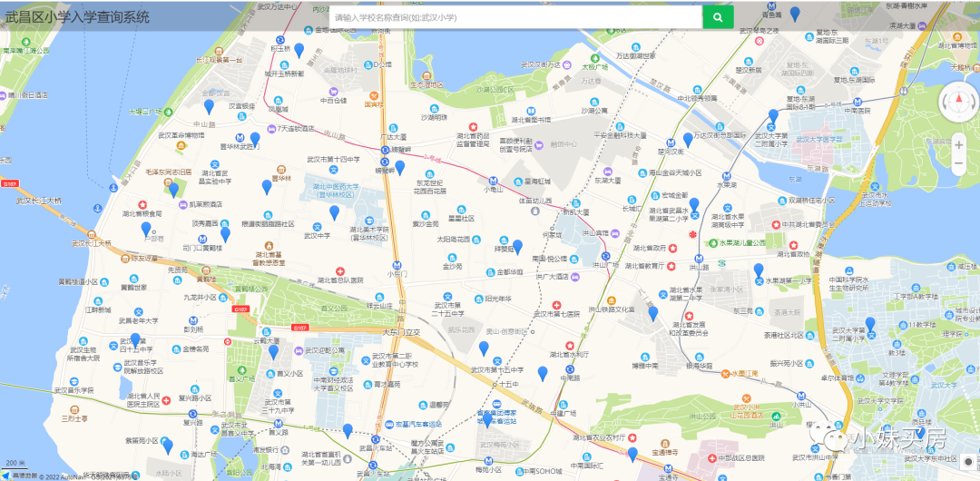This screenshot has width=980, height=481.
Task: Select the blue pin above 武汉市第十五中学
Action: coord(484,348)
